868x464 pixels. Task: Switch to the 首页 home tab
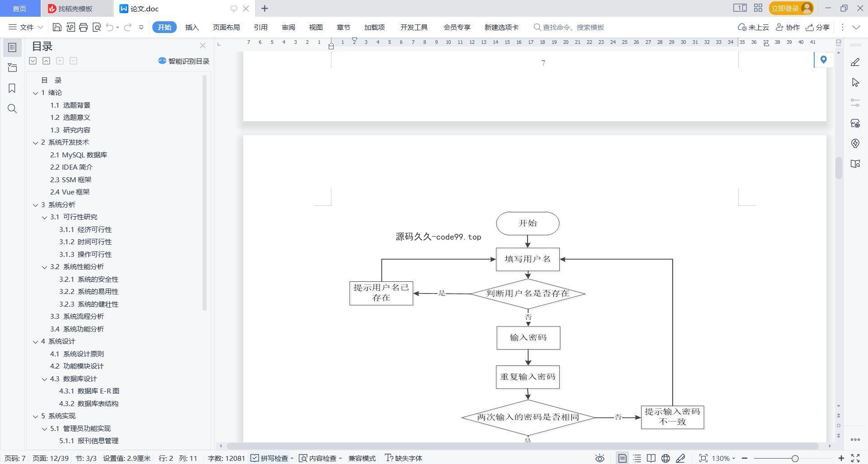tap(19, 9)
